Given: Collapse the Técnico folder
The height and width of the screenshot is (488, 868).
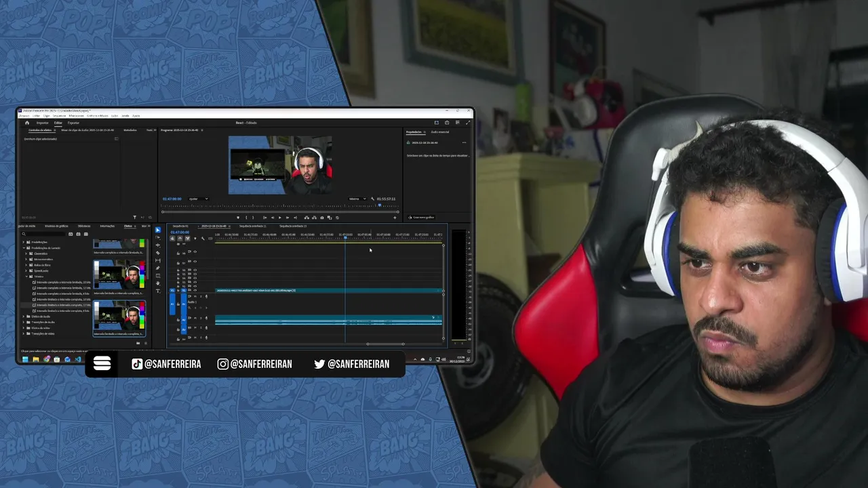Looking at the screenshot, I should 26,277.
